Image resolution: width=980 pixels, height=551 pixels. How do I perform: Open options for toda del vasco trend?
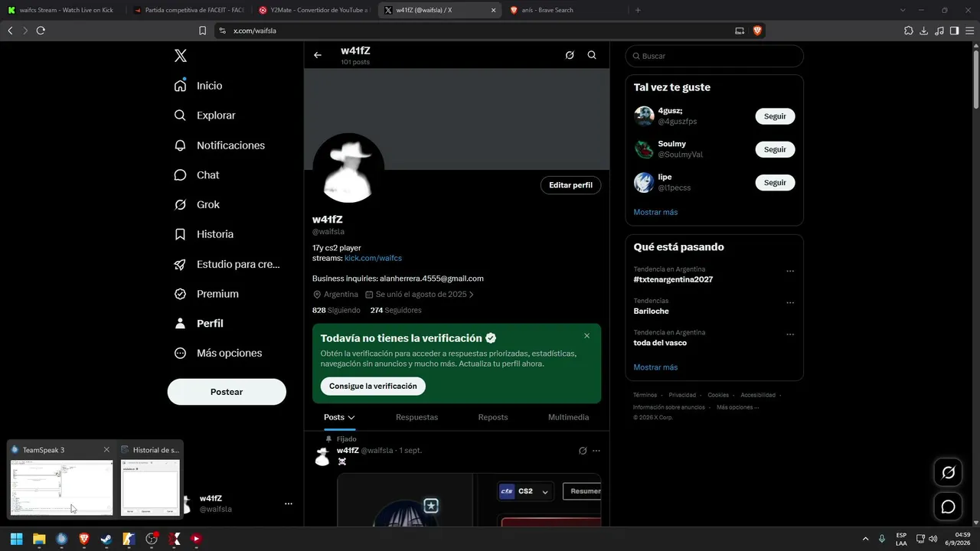pyautogui.click(x=790, y=334)
